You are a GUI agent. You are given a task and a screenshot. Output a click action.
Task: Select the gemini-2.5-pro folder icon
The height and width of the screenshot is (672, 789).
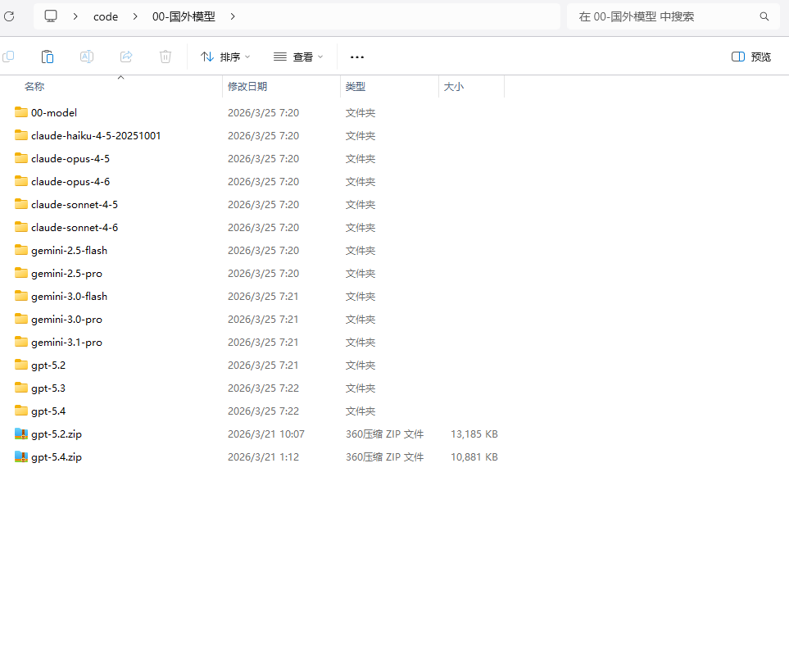[21, 273]
